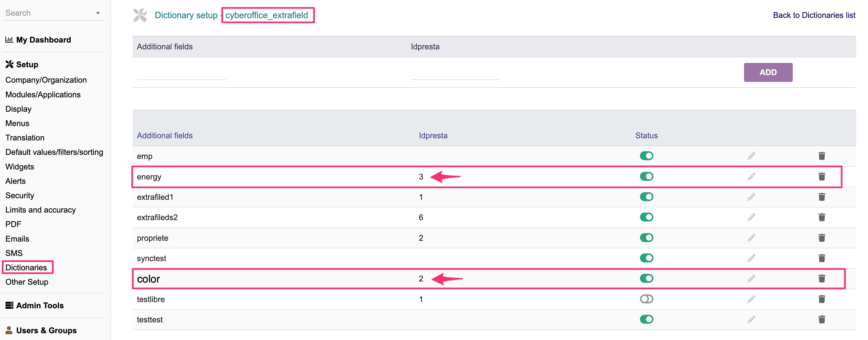Disable the energy status switch
The width and height of the screenshot is (868, 340).
pos(646,177)
